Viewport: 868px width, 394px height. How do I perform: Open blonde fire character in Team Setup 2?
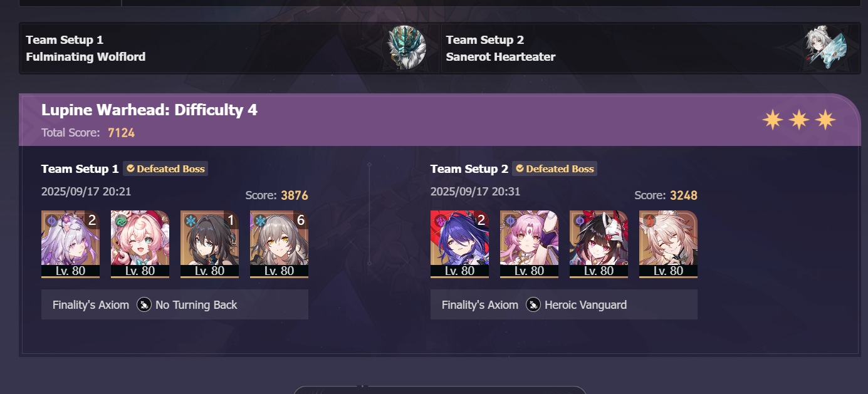coord(668,244)
